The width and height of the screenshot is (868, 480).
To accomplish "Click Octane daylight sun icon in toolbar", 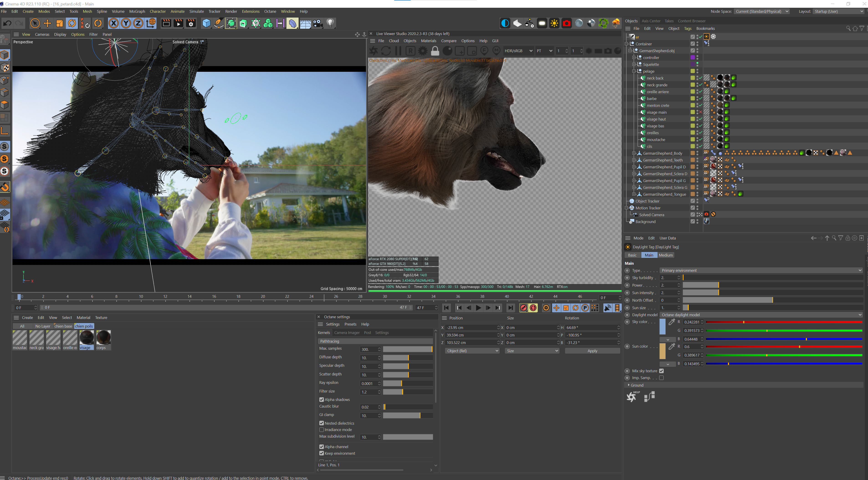I will point(554,23).
